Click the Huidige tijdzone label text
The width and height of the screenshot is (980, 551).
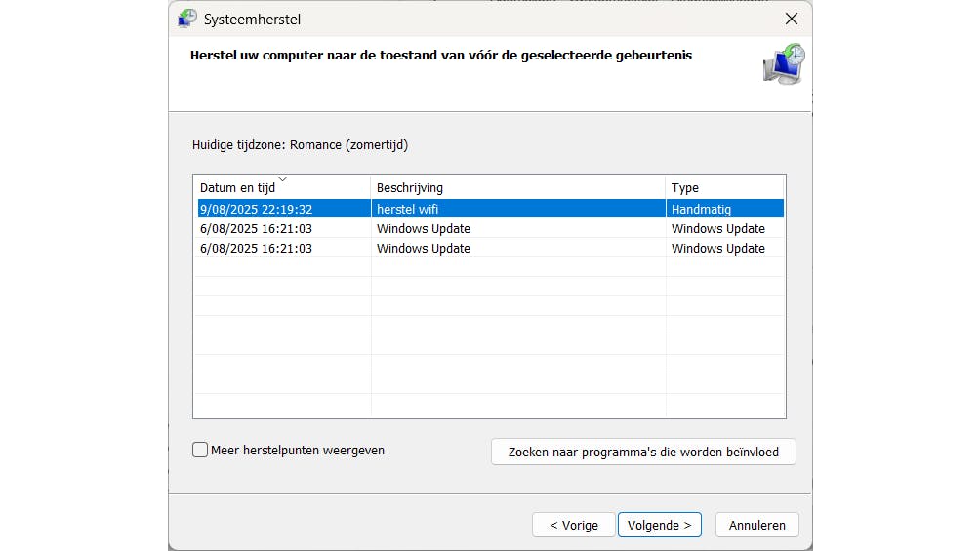300,145
